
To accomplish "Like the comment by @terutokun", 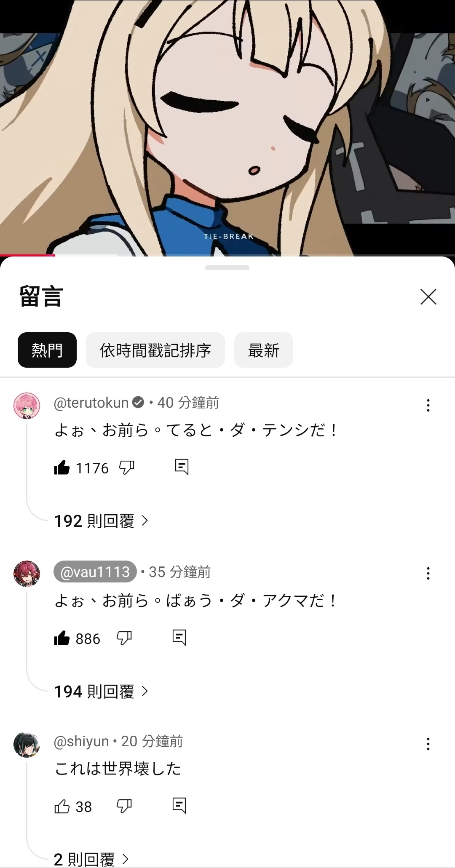I will point(62,467).
